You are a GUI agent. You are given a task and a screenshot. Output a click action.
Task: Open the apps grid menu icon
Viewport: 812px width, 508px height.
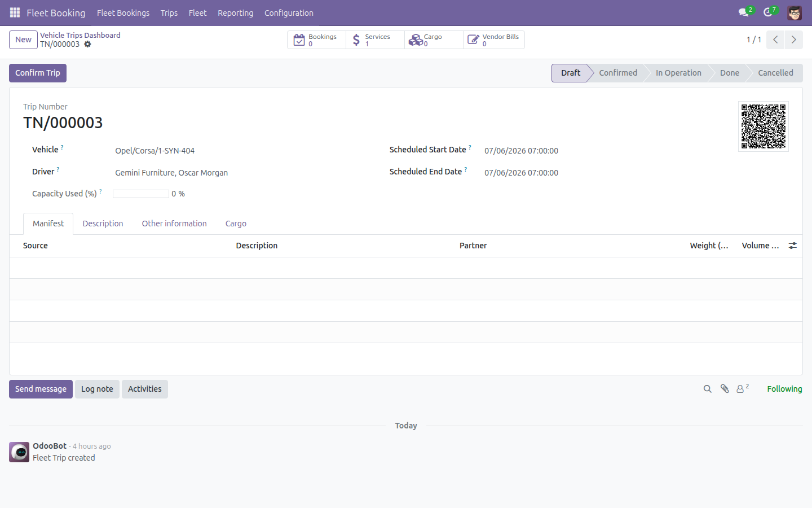[x=15, y=12]
